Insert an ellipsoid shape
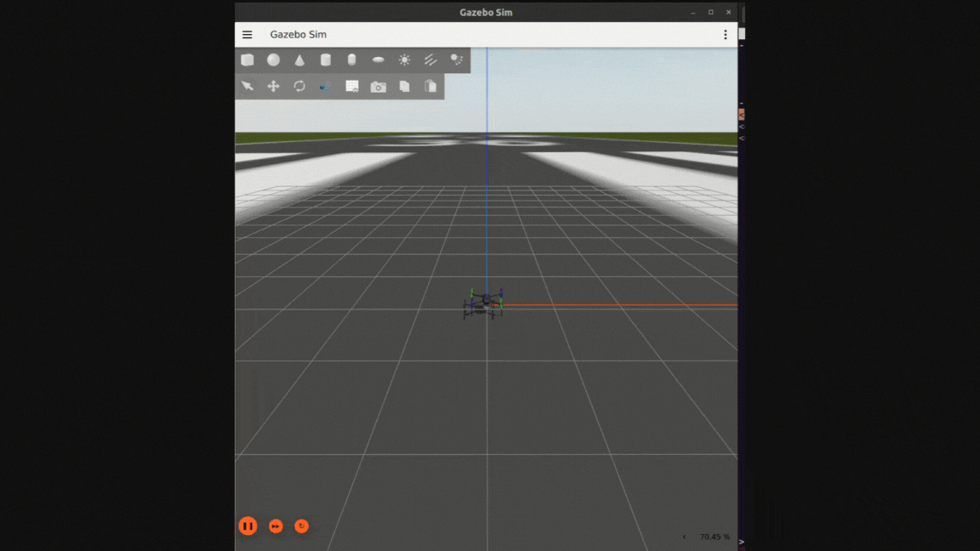 [x=379, y=60]
